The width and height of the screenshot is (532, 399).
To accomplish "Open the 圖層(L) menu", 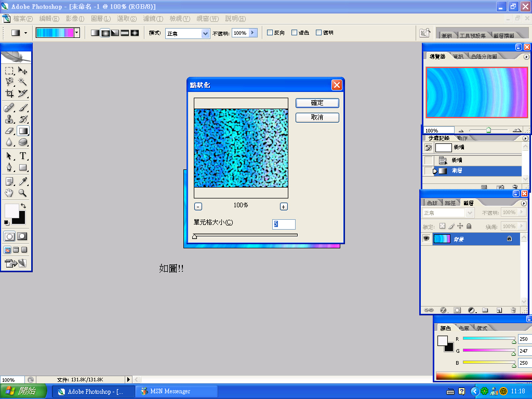I will click(101, 19).
